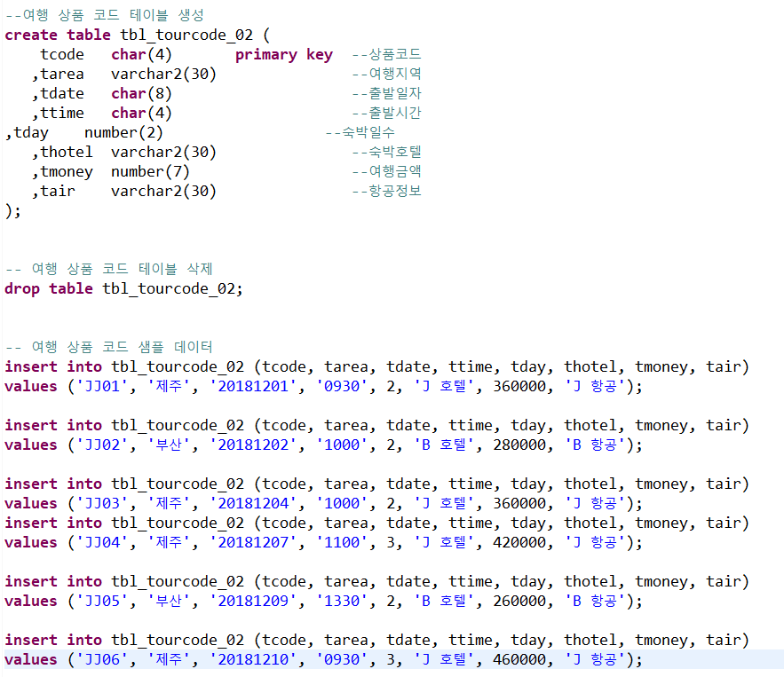The image size is (784, 677).
Task: Click the 'JJ04' value string
Action: point(102,542)
